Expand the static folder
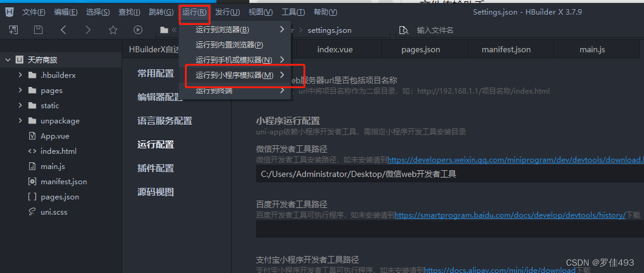The width and height of the screenshot is (644, 273). [20, 106]
